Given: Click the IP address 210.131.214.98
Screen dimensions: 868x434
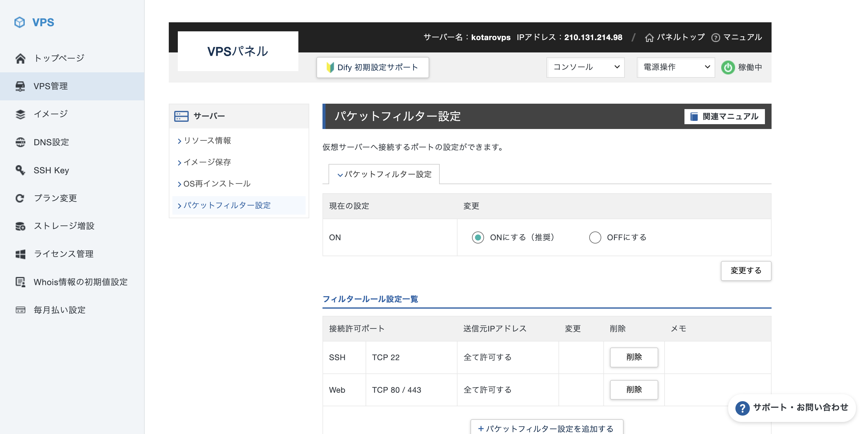Looking at the screenshot, I should pos(593,37).
